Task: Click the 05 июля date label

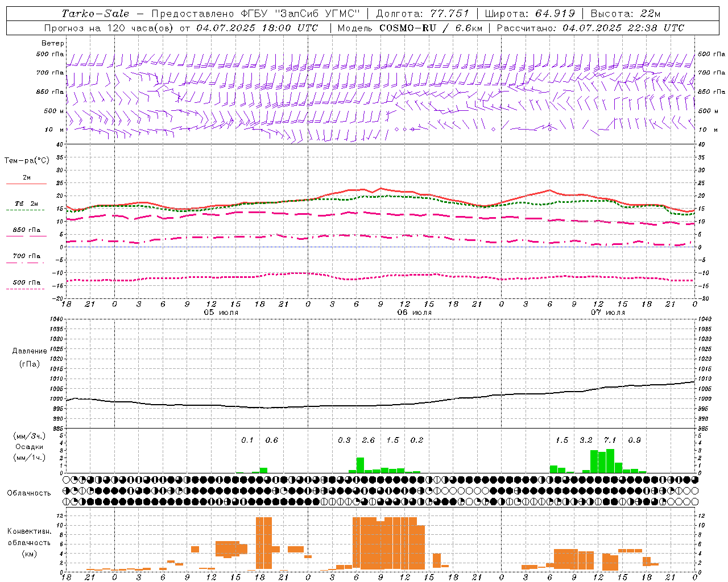Action: [221, 313]
